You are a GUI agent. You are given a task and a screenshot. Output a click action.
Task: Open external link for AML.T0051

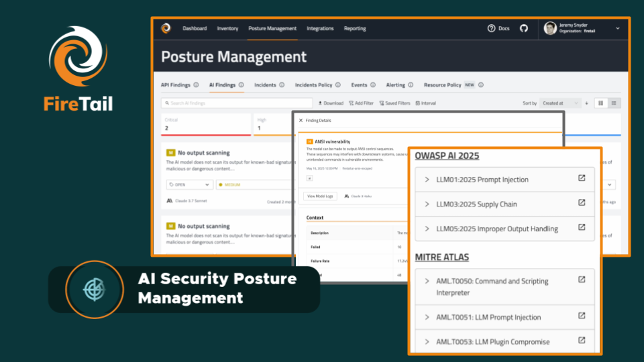582,316
